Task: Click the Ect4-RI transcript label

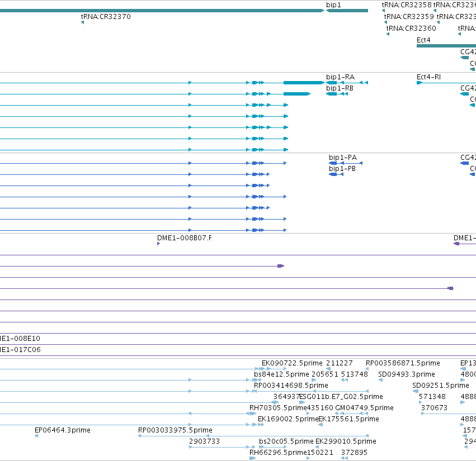Action: (428, 77)
